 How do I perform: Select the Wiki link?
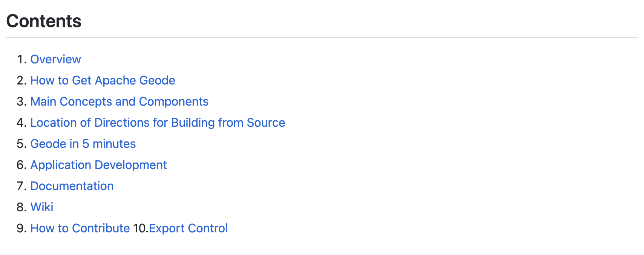point(42,207)
